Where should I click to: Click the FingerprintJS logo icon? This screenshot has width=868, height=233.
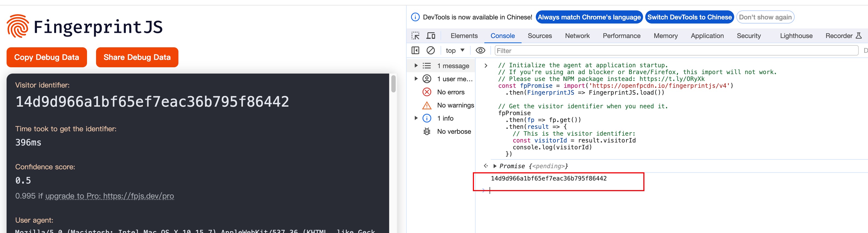coord(18,26)
